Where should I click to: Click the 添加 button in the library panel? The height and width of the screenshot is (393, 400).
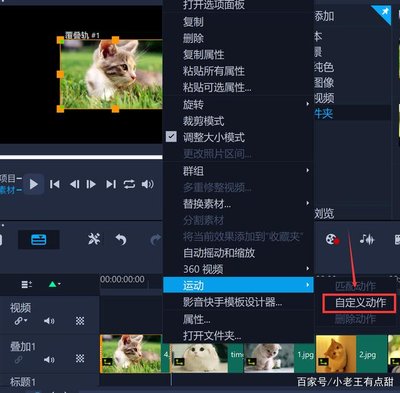[324, 16]
